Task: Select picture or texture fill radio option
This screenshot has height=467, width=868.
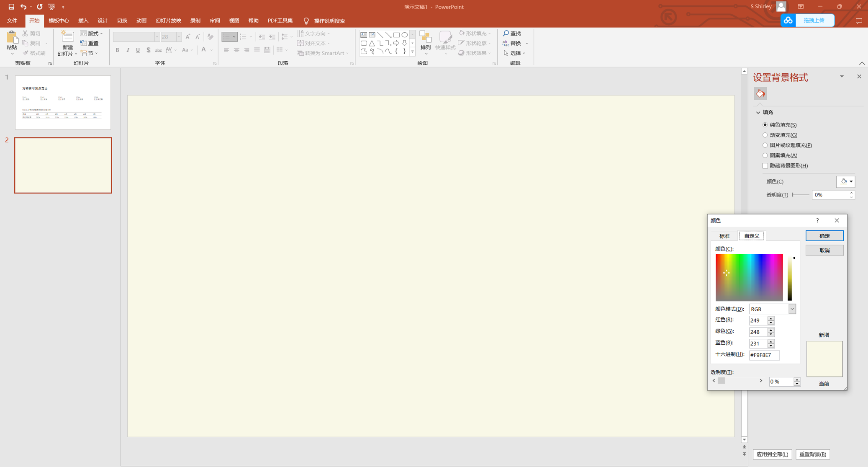Action: 765,145
